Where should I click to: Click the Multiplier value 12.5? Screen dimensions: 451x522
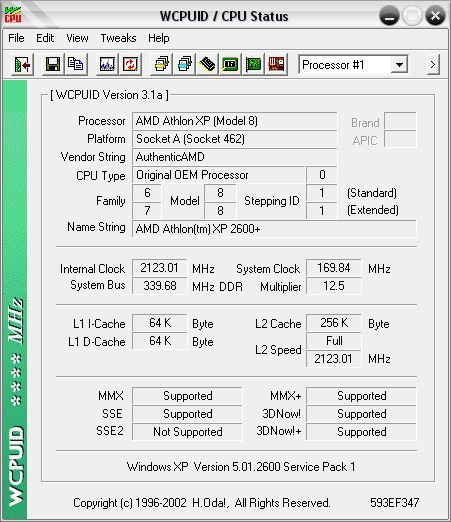[x=333, y=286]
